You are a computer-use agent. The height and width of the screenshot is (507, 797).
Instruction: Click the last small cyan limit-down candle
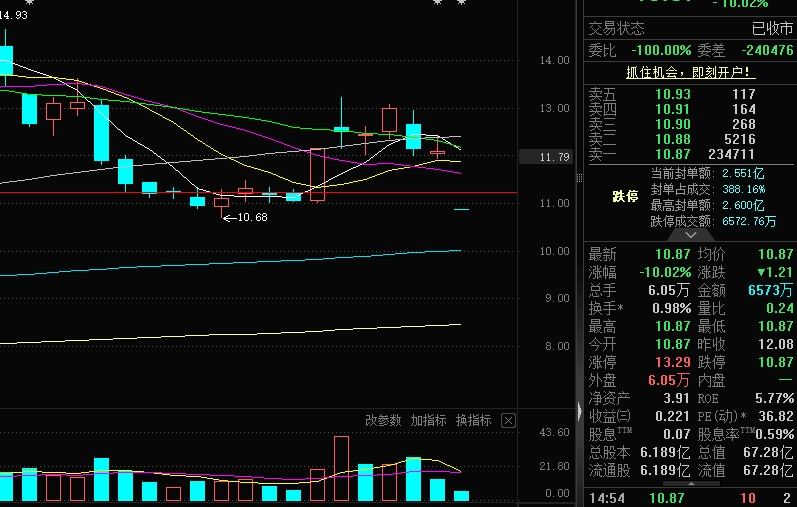tap(462, 209)
